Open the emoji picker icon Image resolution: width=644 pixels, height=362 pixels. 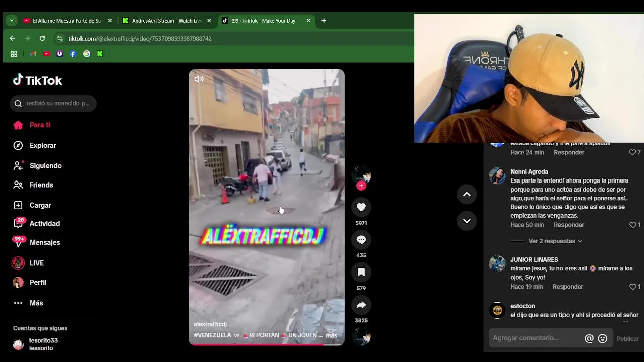pyautogui.click(x=603, y=338)
